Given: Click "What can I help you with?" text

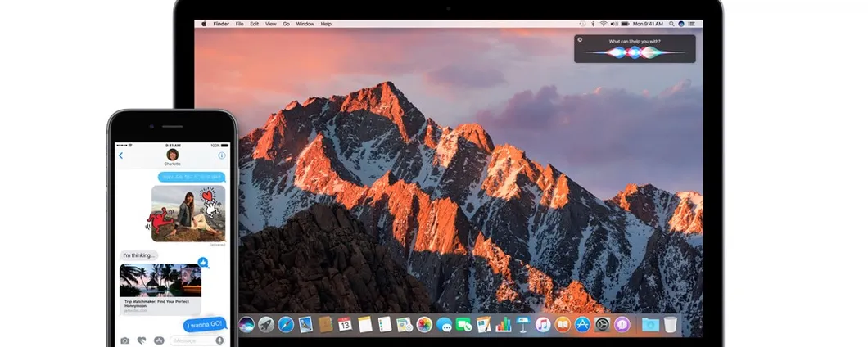Looking at the screenshot, I should pyautogui.click(x=635, y=41).
